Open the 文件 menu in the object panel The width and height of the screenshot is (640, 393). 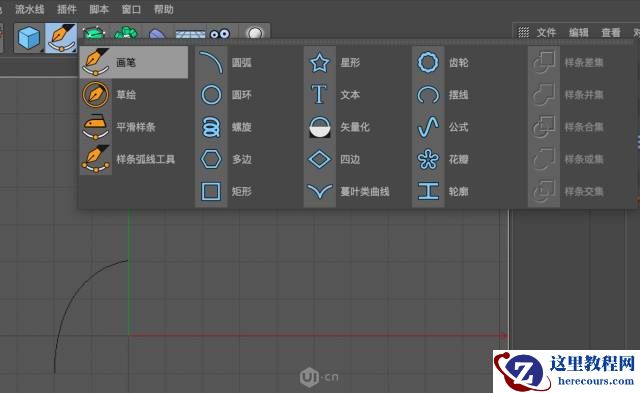click(546, 32)
